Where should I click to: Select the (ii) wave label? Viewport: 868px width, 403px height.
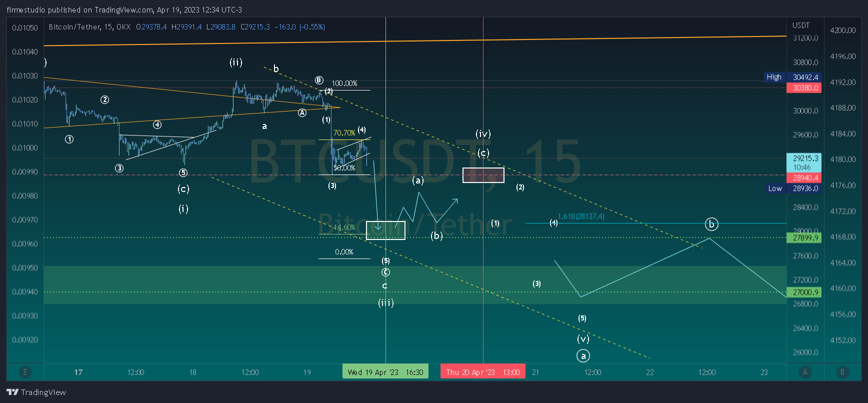(236, 62)
